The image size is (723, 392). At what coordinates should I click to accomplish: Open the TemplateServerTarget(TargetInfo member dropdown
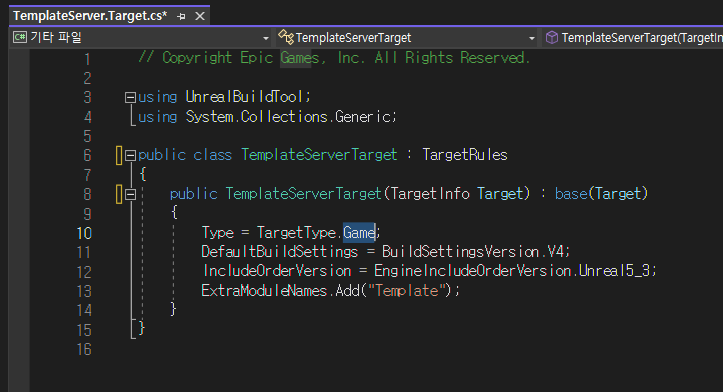pos(633,37)
